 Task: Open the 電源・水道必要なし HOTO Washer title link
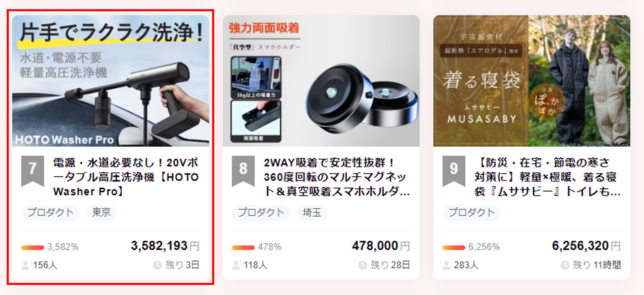pyautogui.click(x=126, y=177)
